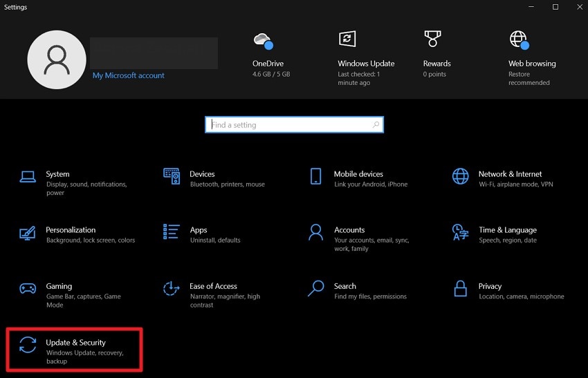The height and width of the screenshot is (378, 588).
Task: Select the Privacy category title
Action: (490, 286)
